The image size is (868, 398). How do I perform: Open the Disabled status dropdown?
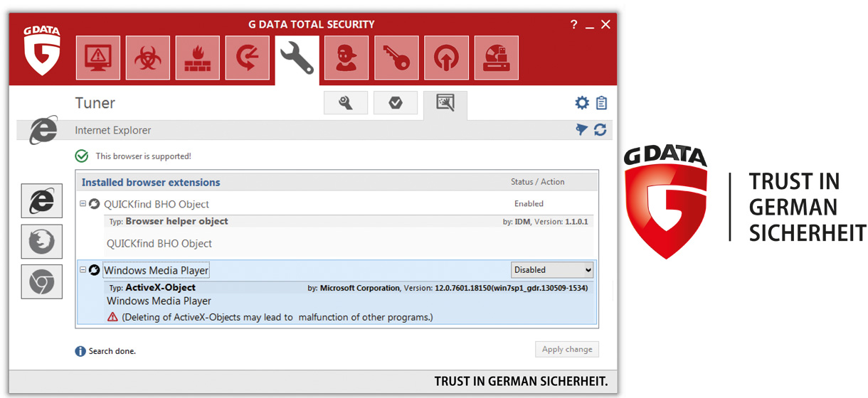552,270
